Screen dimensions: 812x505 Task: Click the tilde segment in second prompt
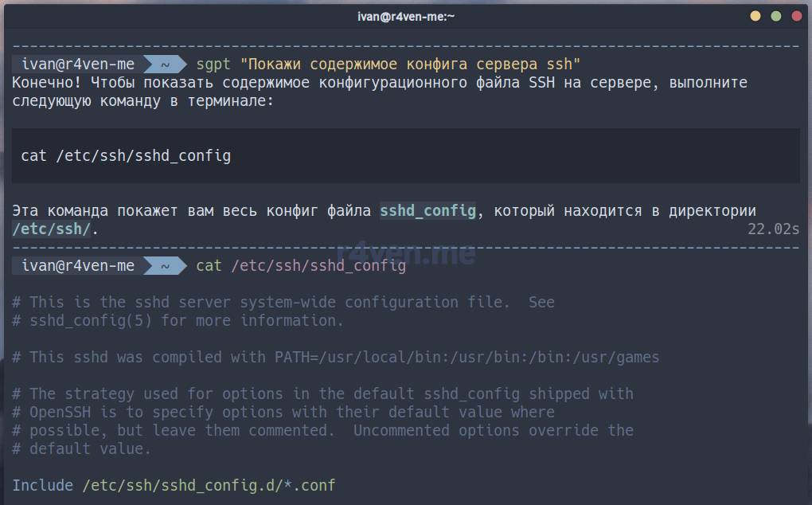[165, 265]
